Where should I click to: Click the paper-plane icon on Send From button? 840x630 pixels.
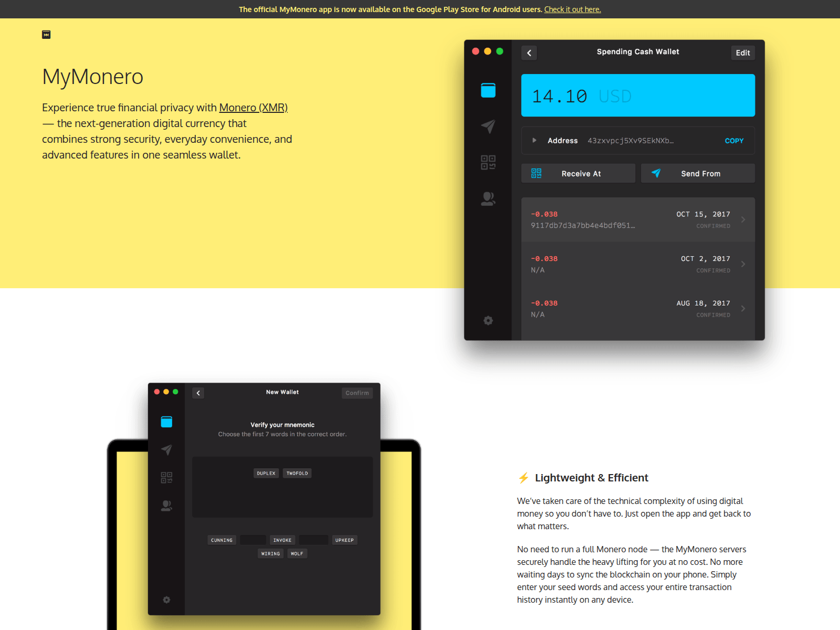[x=656, y=173]
